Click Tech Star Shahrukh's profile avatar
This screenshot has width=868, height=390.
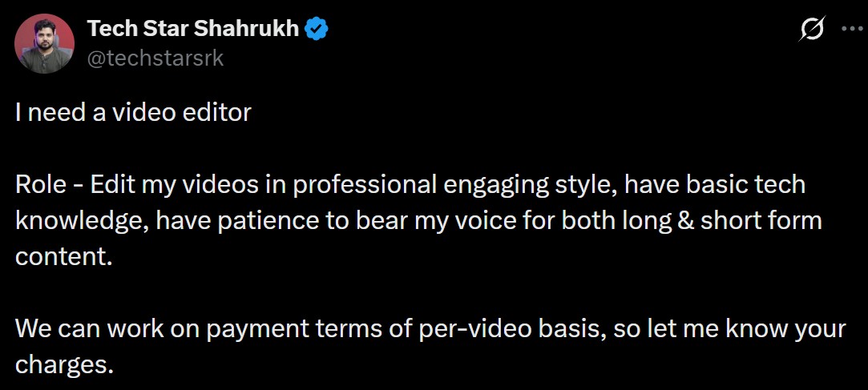[x=44, y=44]
